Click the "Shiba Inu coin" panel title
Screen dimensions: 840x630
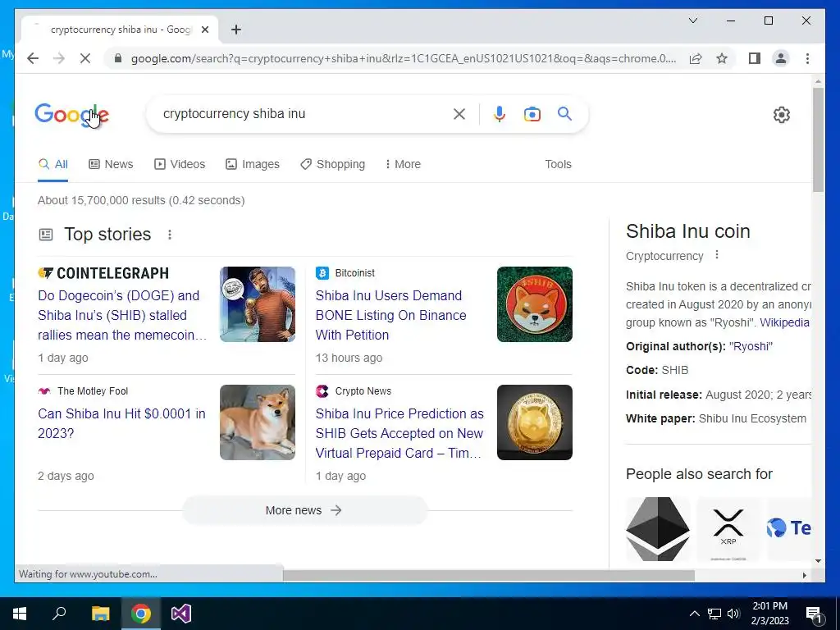(x=688, y=231)
